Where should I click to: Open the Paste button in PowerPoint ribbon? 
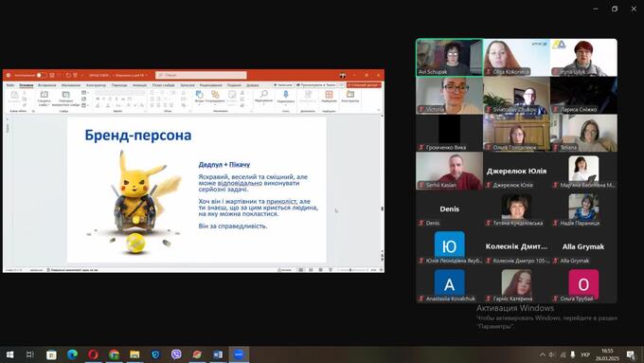[x=14, y=97]
